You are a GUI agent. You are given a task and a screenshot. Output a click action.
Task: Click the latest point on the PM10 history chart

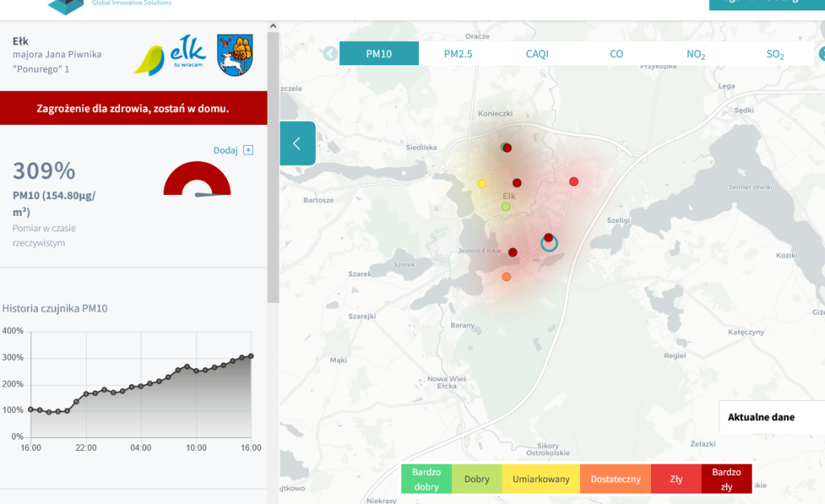(250, 355)
